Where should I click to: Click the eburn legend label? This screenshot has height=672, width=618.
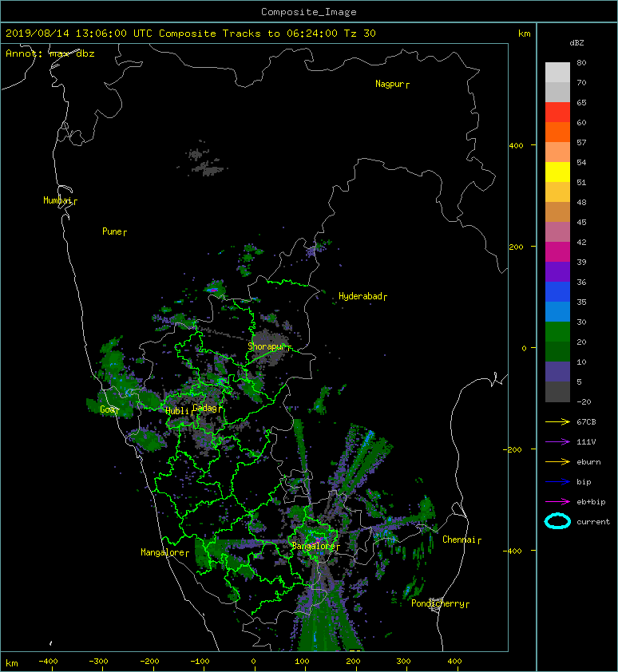(588, 461)
